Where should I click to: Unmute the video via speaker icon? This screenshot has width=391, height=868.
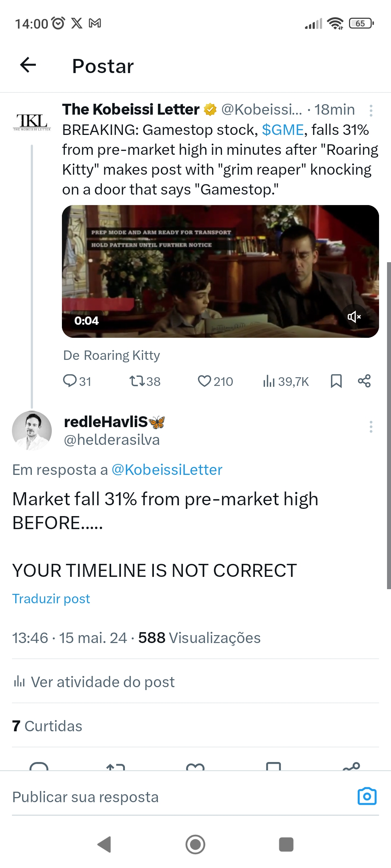pyautogui.click(x=354, y=317)
